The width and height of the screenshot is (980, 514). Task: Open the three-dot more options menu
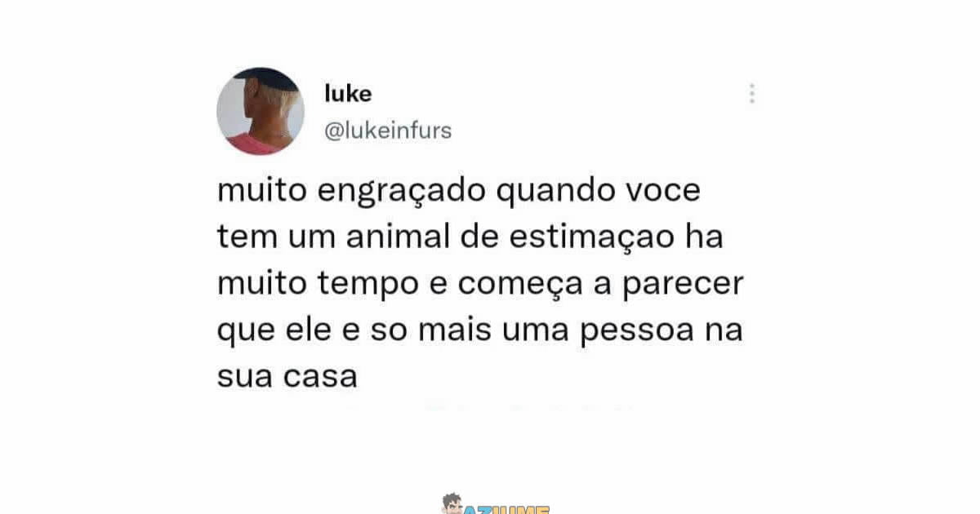(x=751, y=94)
